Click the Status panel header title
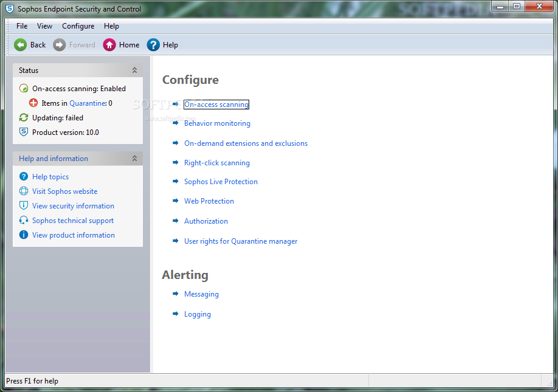The height and width of the screenshot is (392, 558). (29, 70)
